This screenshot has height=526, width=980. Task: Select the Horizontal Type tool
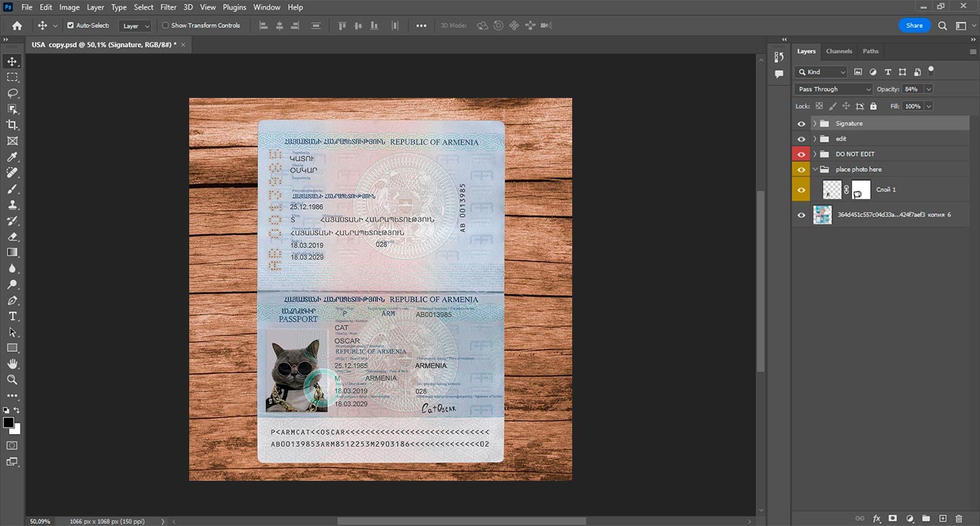click(12, 317)
